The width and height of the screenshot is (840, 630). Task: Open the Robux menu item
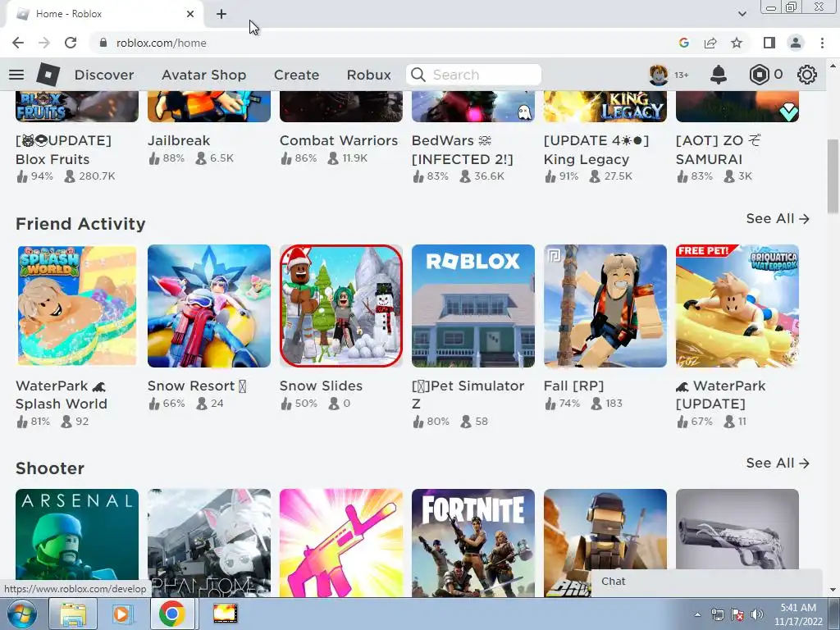click(x=368, y=75)
